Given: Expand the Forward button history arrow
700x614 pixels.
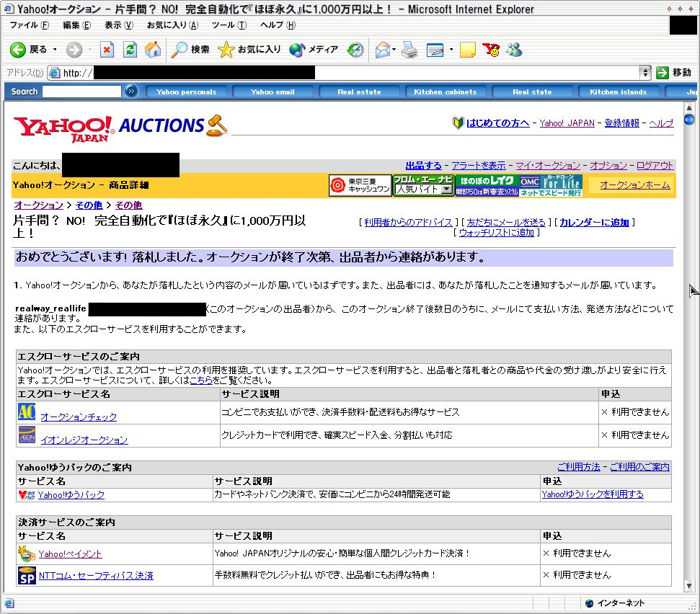Looking at the screenshot, I should point(89,50).
